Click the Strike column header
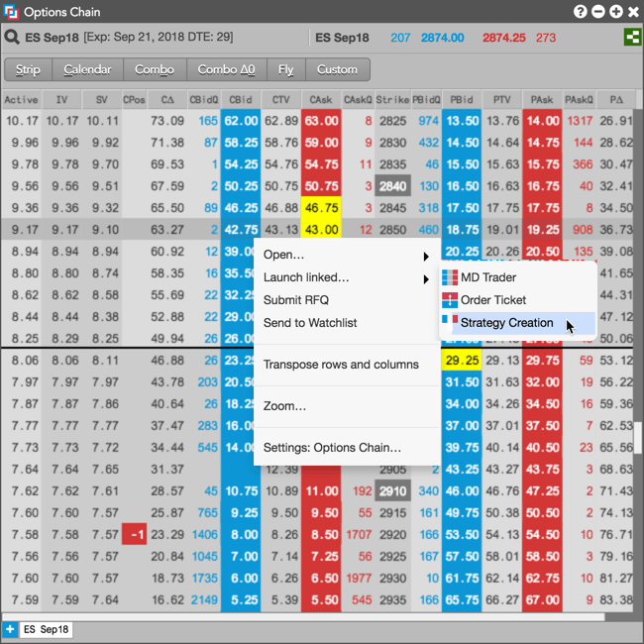 coord(392,100)
